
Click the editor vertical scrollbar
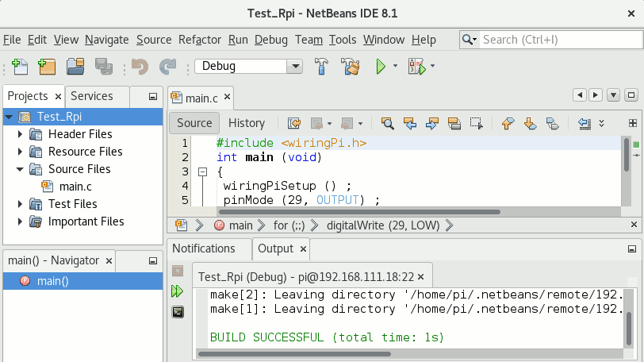coord(626,154)
